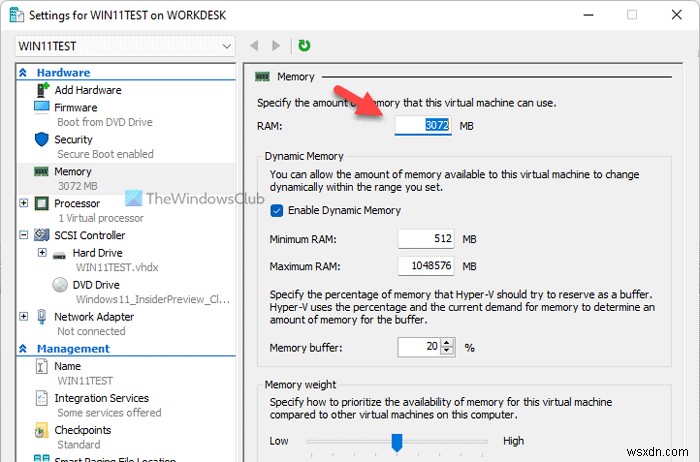This screenshot has height=462, width=700.
Task: Click the Hard Drive icon
Action: (x=59, y=255)
